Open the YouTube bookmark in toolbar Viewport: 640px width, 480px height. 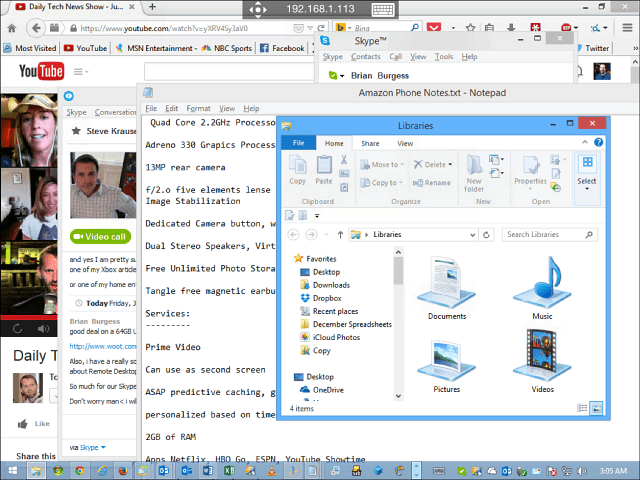coord(85,48)
